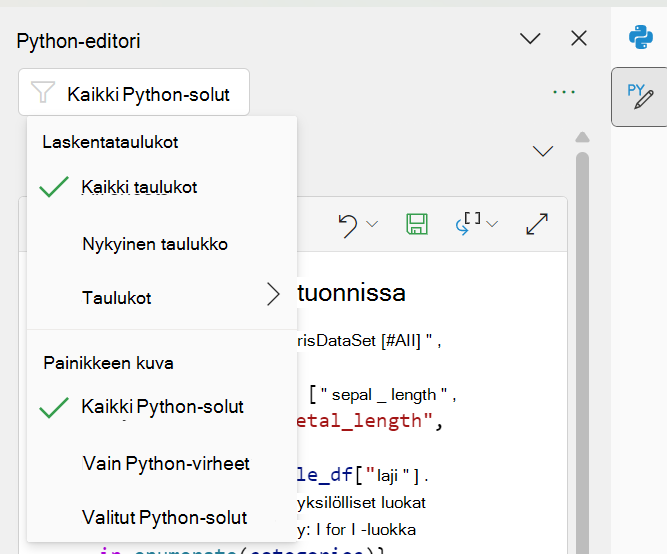Click the undo arrow icon
Viewport: 667px width, 554px height.
[x=348, y=226]
